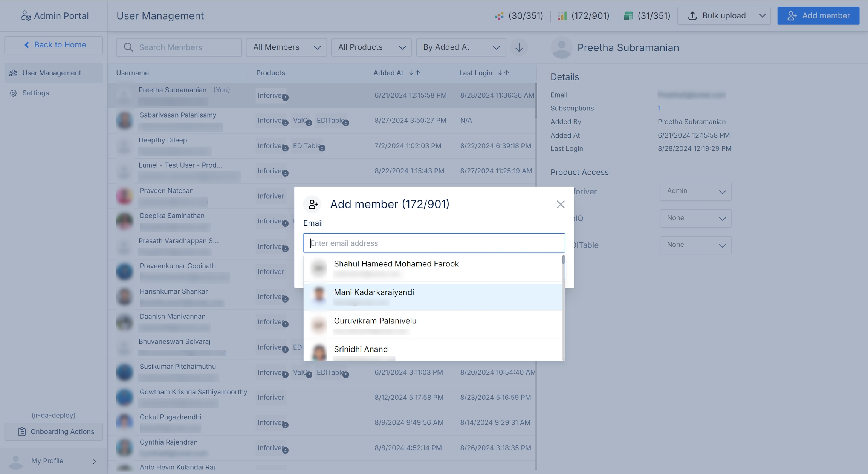Click the descending sort arrow icon

coord(519,47)
